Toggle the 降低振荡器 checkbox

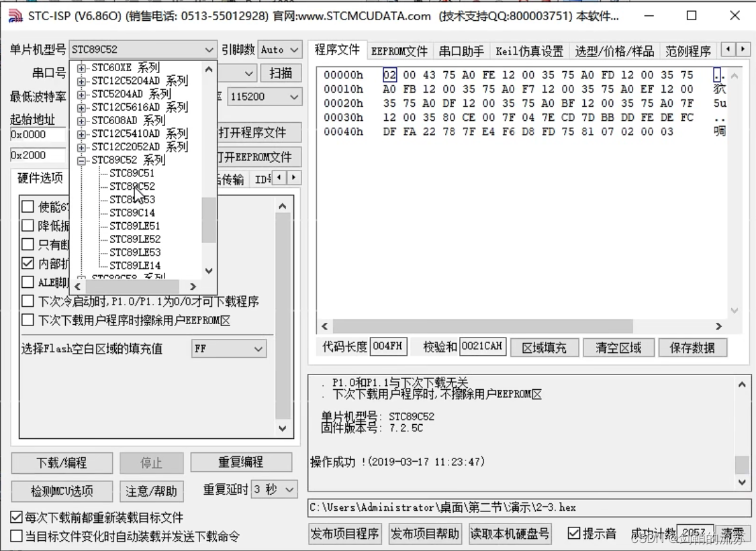pos(28,226)
